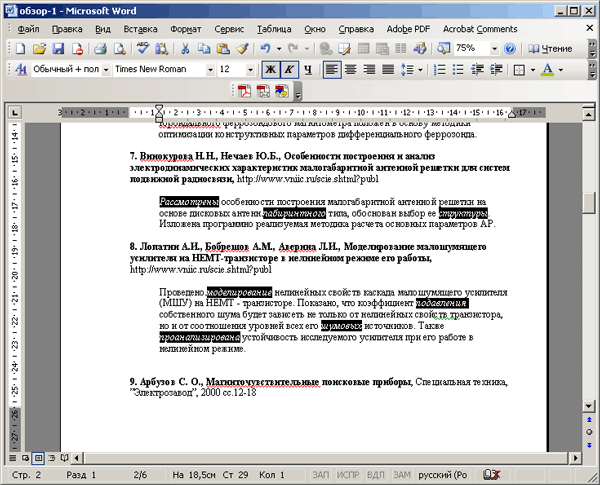Open Таблица menu

pyautogui.click(x=274, y=29)
